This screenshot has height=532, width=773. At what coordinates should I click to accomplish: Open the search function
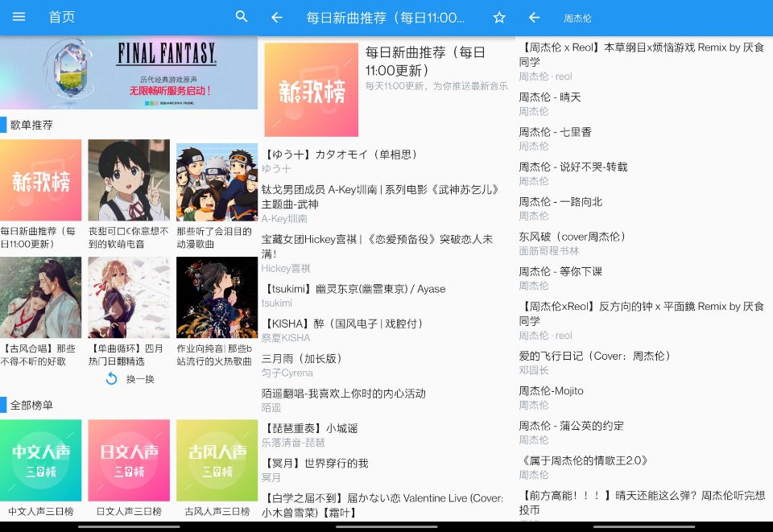point(241,17)
